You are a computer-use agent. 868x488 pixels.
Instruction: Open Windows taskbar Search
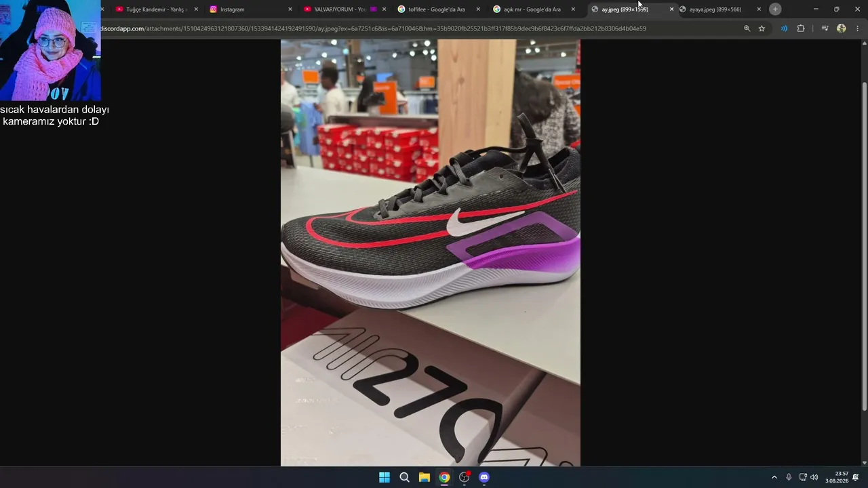tap(404, 477)
